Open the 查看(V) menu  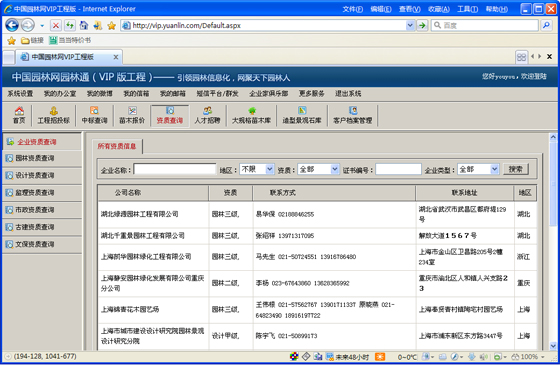[410, 9]
